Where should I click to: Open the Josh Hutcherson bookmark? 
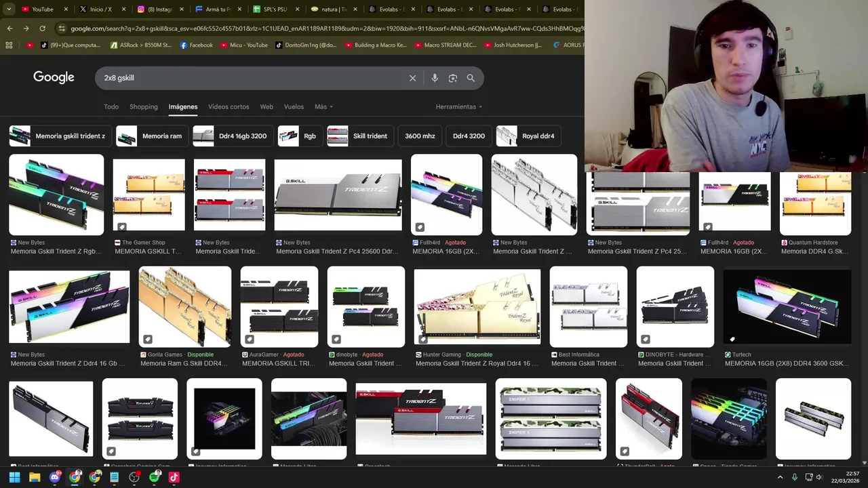point(513,45)
